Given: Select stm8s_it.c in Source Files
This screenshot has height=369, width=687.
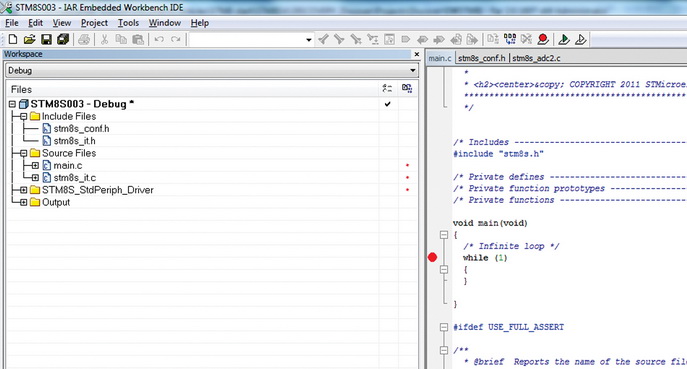Looking at the screenshot, I should point(74,177).
